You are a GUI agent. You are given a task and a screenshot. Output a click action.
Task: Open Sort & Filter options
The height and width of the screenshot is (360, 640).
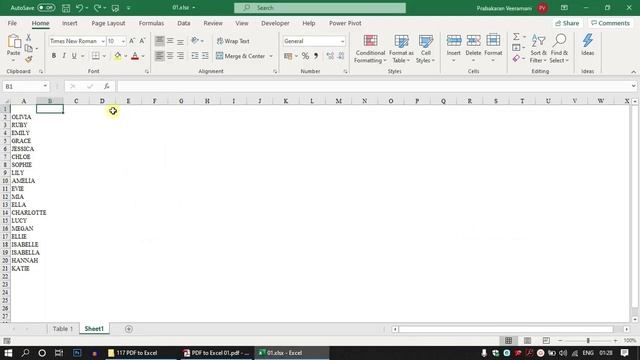pyautogui.click(x=538, y=49)
